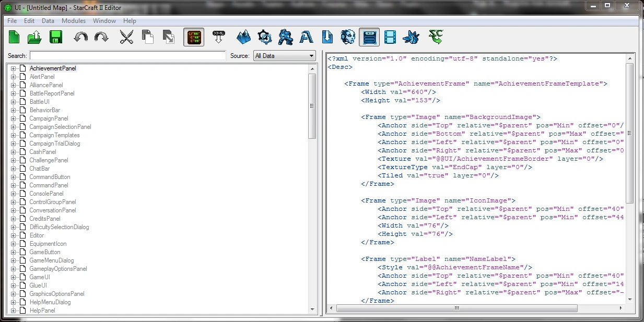Open the Modules menu
The width and height of the screenshot is (644, 322).
[x=74, y=21]
